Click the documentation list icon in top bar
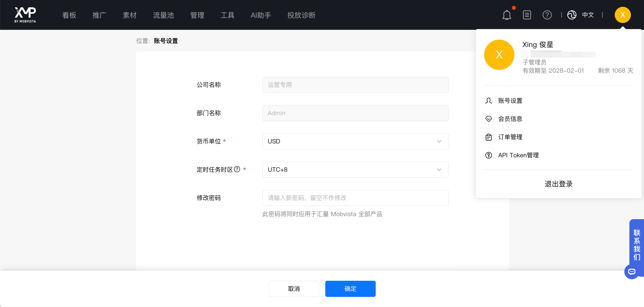The image size is (644, 307). pyautogui.click(x=526, y=15)
